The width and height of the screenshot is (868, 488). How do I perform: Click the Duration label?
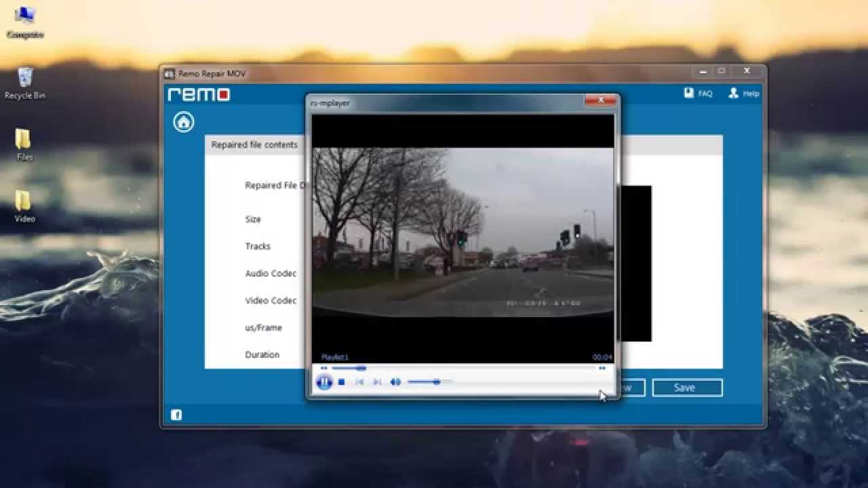click(262, 354)
